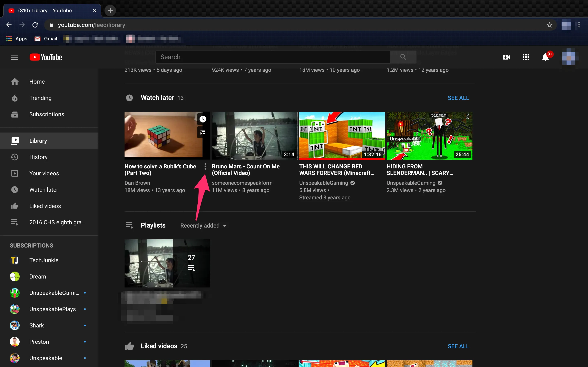
Task: Open the Playlists section label
Action: (x=153, y=225)
